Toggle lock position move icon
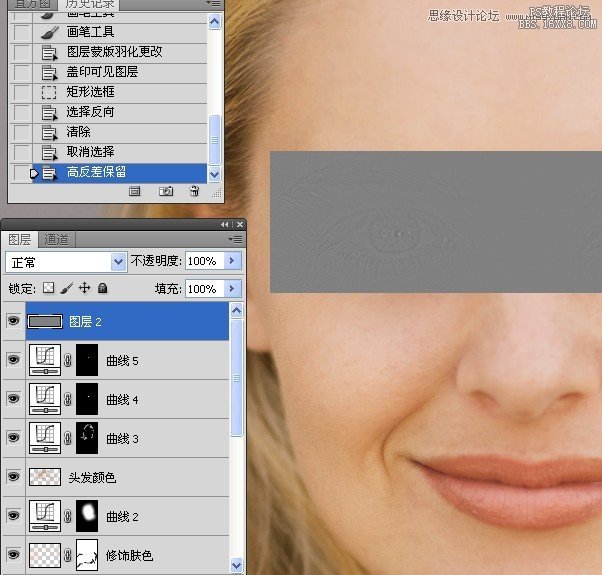 pyautogui.click(x=84, y=288)
